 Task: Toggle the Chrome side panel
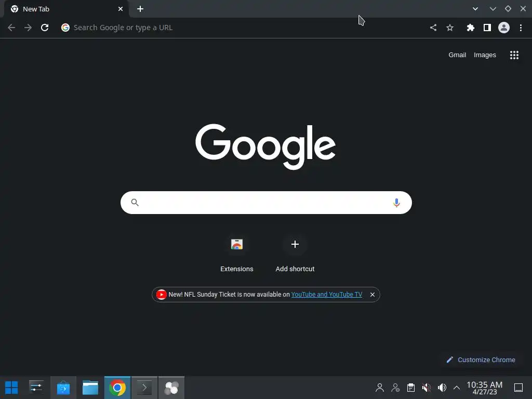[487, 28]
